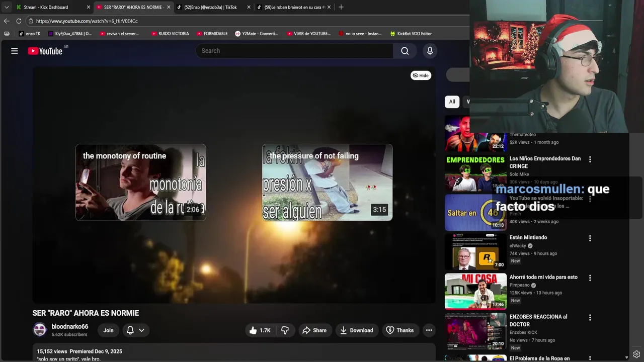644x362 pixels.
Task: Open the YouTube guide hamburger menu
Action: (15, 51)
